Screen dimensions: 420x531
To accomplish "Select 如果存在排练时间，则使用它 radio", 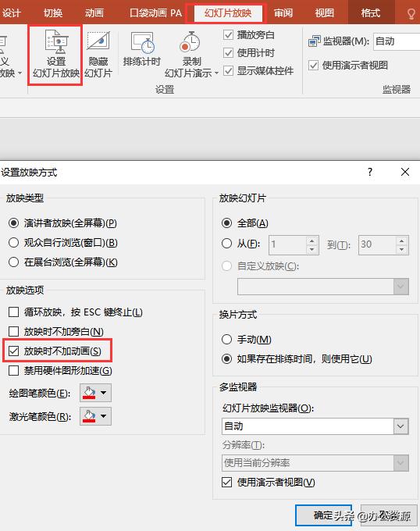I will 226,358.
